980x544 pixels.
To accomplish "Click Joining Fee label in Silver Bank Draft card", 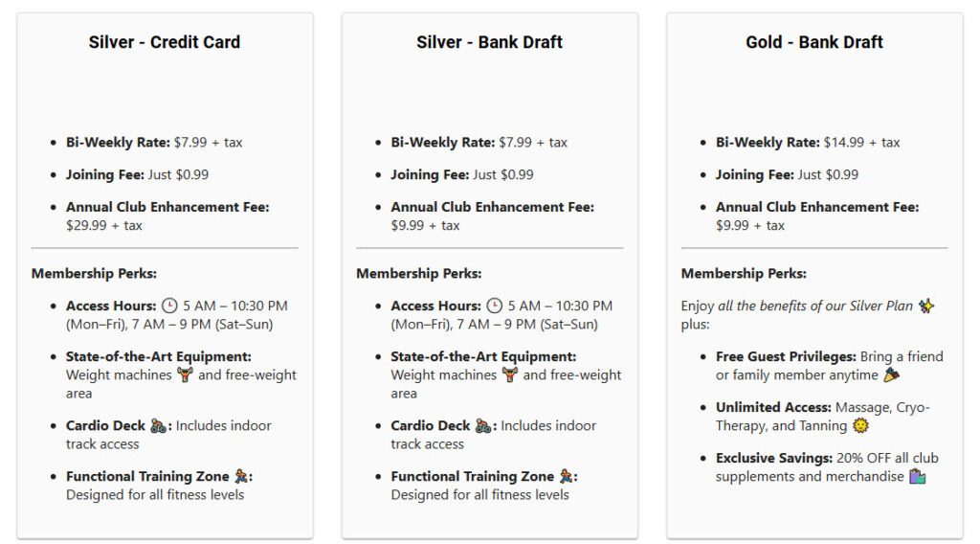I will coord(430,175).
